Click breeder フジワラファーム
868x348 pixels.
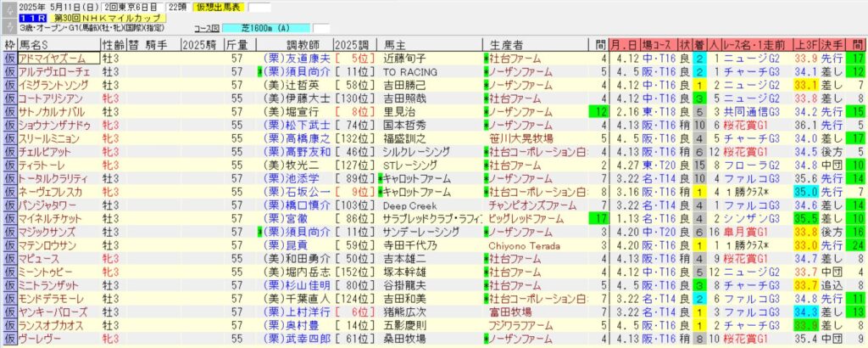(520, 325)
